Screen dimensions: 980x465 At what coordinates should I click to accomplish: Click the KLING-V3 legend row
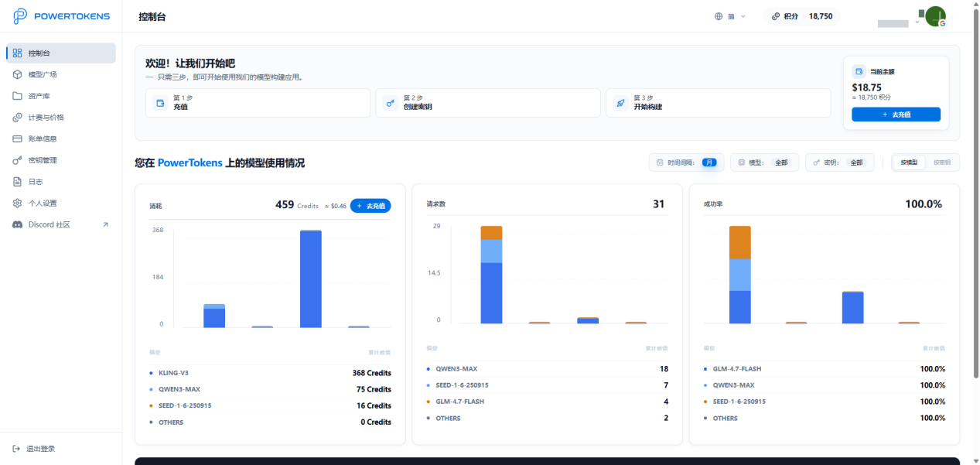270,373
